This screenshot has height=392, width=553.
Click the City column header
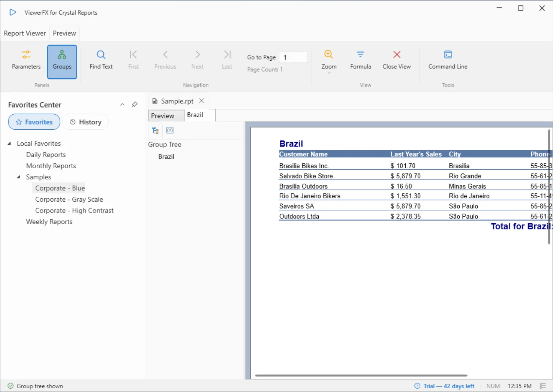tap(455, 154)
